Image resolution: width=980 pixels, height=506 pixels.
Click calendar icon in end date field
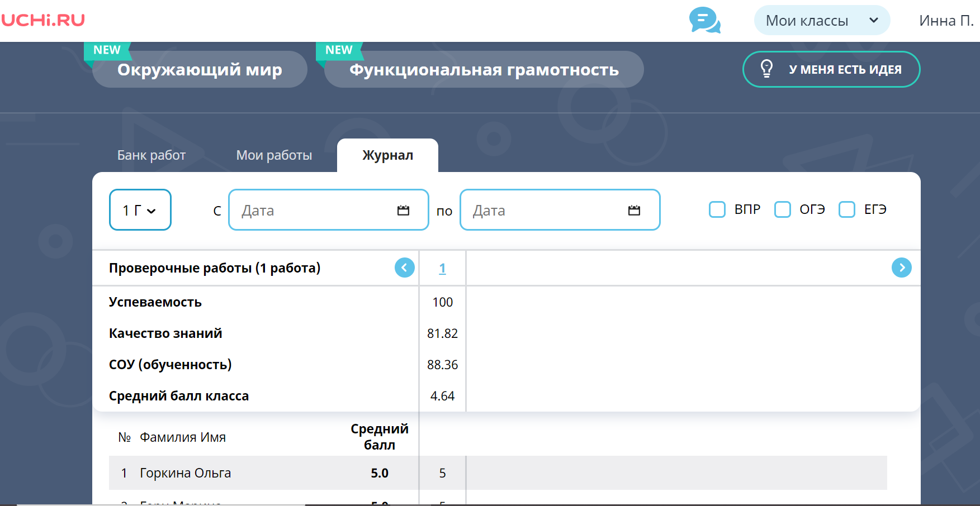[x=634, y=211]
